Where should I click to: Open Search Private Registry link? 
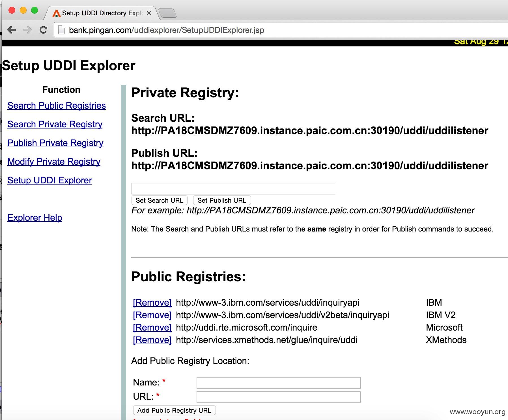click(x=55, y=124)
